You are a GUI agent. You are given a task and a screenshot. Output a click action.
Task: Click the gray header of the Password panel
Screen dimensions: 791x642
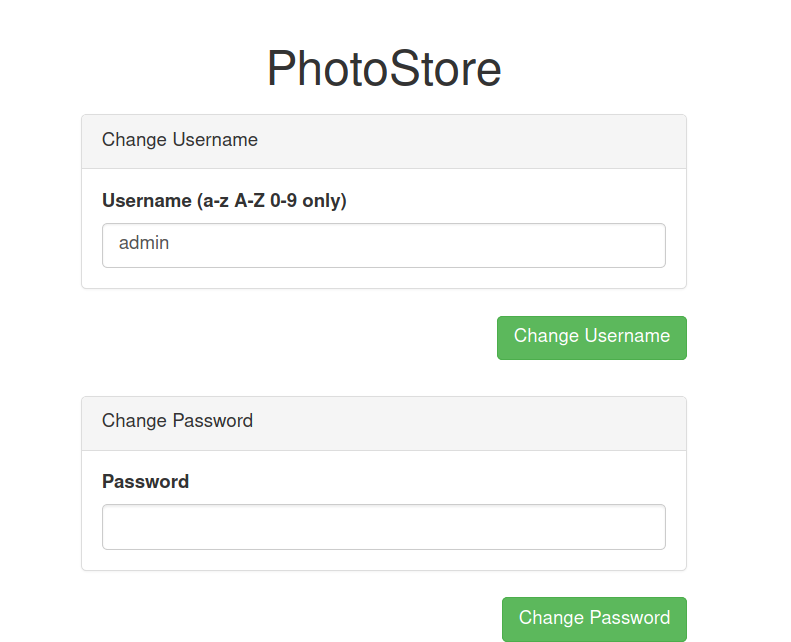pyautogui.click(x=384, y=424)
